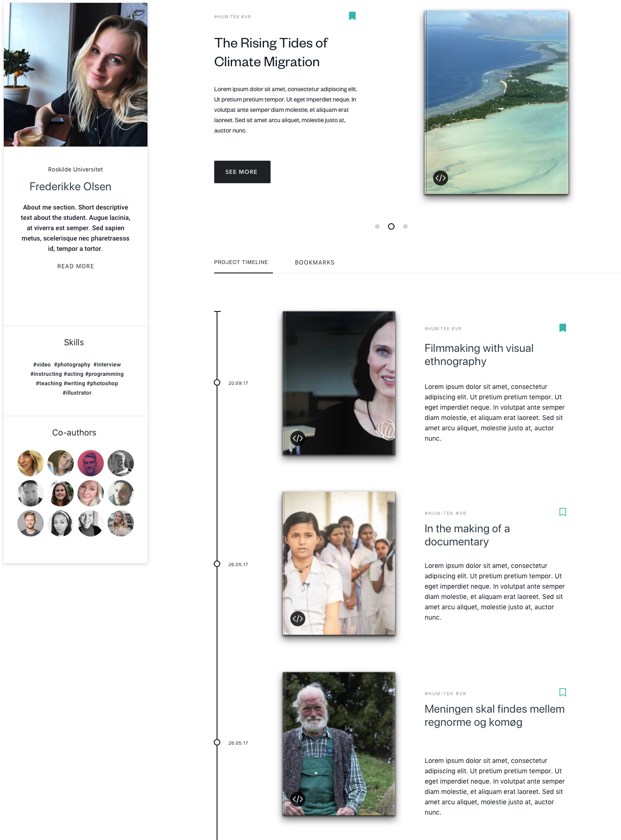Click Frederikke Olsen profile photo
The image size is (621, 840).
76,75
